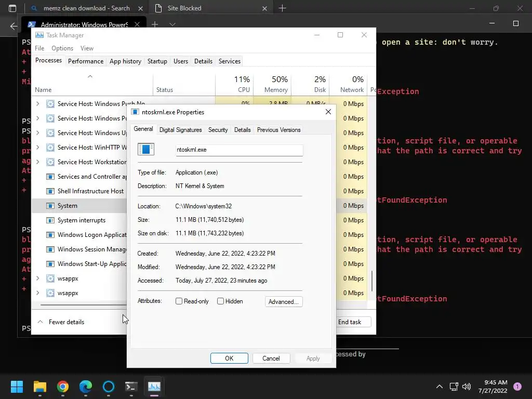Image resolution: width=532 pixels, height=399 pixels.
Task: Launch Chrome from taskbar
Action: coord(63,386)
